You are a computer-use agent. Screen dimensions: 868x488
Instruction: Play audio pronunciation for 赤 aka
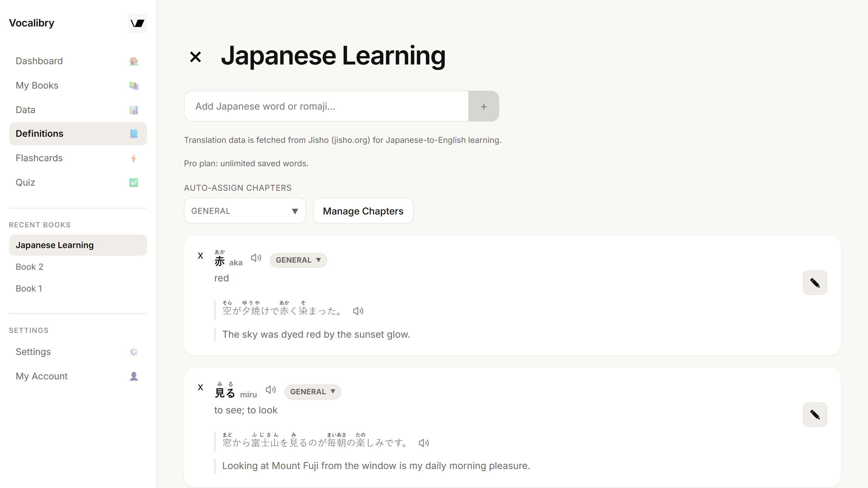pos(256,258)
